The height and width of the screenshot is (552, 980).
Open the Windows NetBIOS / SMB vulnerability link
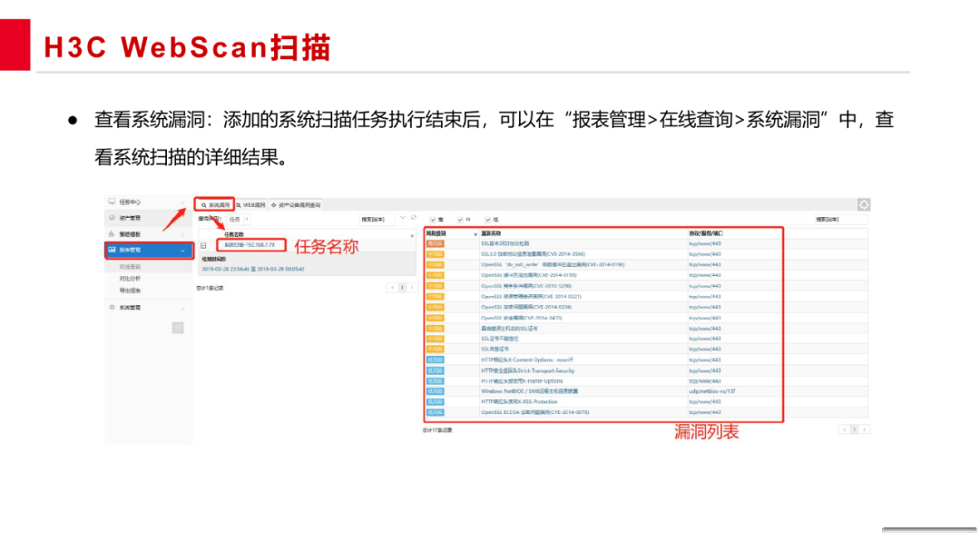[x=529, y=391]
